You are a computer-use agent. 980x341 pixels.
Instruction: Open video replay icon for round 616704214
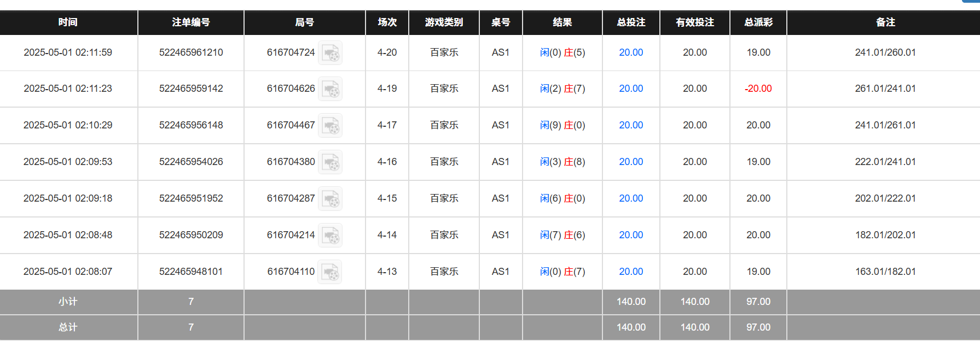330,236
